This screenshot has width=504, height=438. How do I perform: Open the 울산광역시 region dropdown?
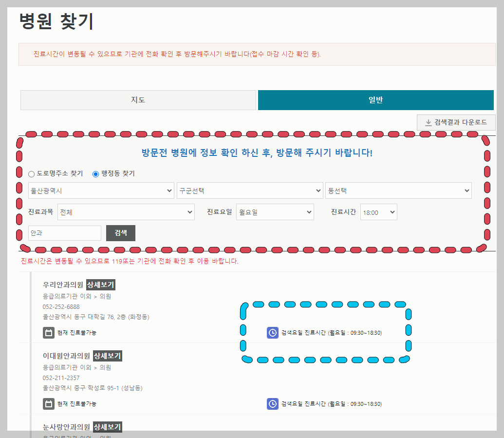tap(101, 190)
